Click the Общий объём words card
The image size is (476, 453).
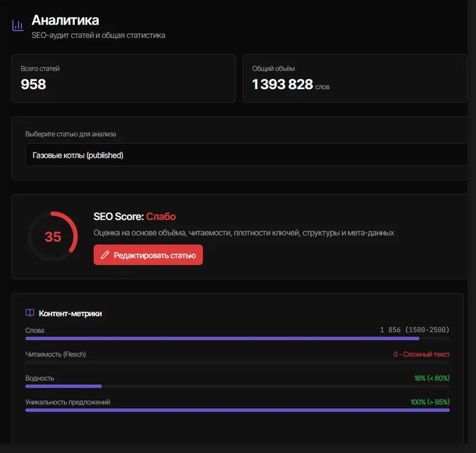355,79
